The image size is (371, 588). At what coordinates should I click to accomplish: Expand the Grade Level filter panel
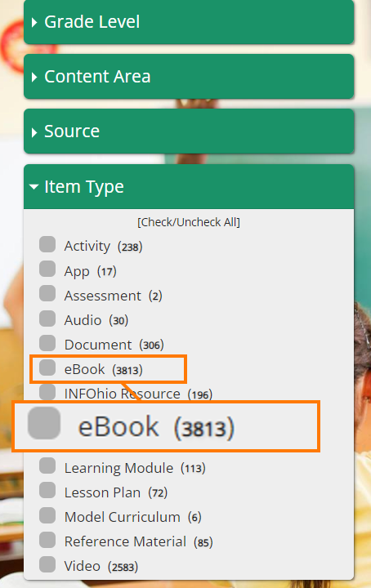click(x=189, y=22)
